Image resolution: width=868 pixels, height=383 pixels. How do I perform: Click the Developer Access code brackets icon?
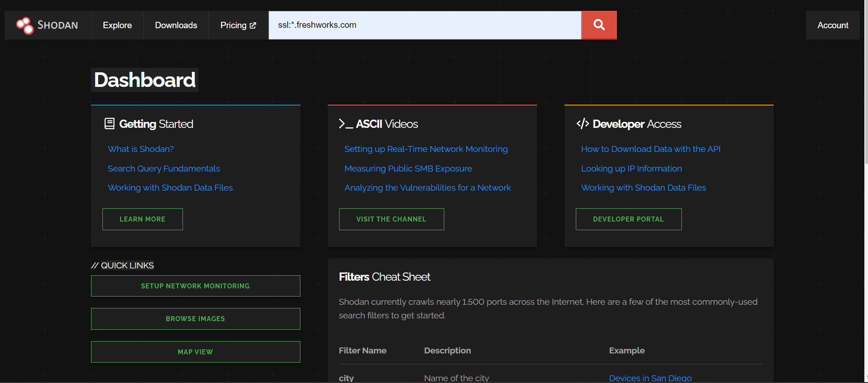[x=583, y=124]
